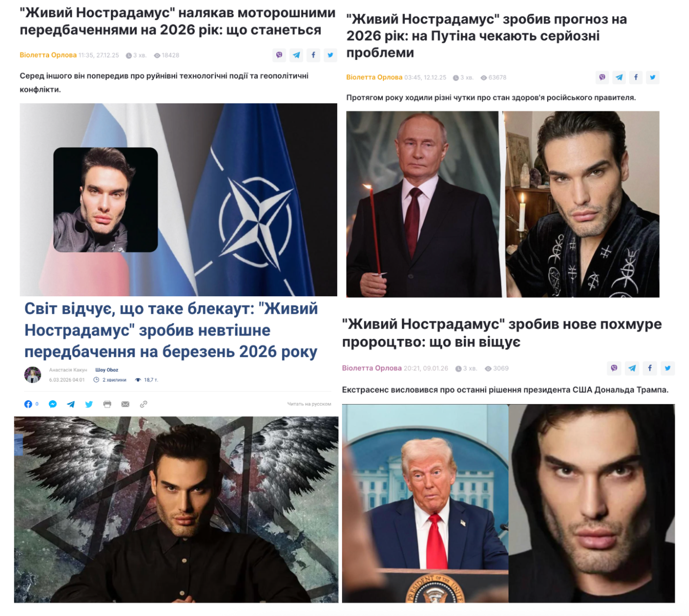Open author Віолетта Орлова on NATO article
The image size is (689, 616).
pyautogui.click(x=48, y=55)
